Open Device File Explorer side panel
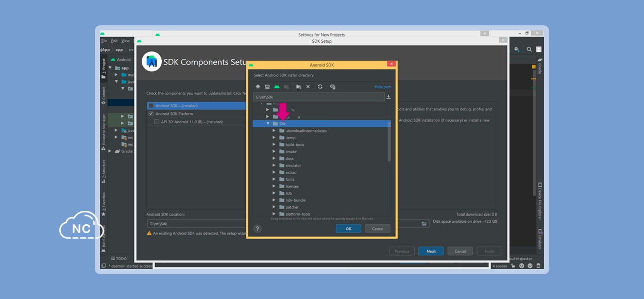This screenshot has width=644, height=299. click(539, 202)
